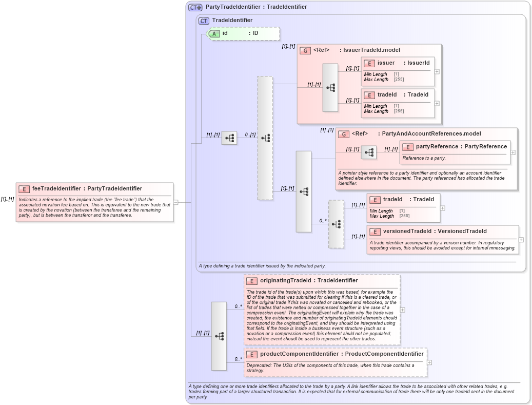The image size is (532, 405).
Task: Expand the issuer element
Action: [x=437, y=72]
